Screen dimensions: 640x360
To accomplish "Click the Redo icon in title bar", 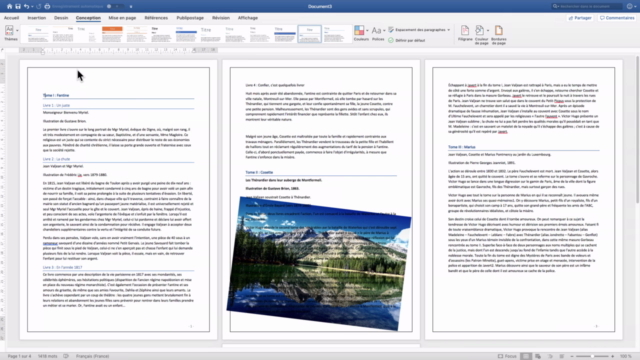I will click(x=39, y=7).
